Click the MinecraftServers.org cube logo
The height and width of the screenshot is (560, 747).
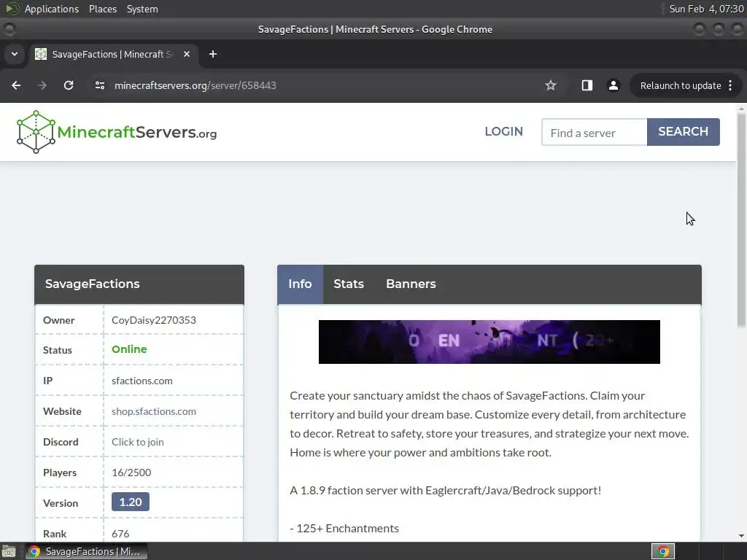pyautogui.click(x=36, y=132)
